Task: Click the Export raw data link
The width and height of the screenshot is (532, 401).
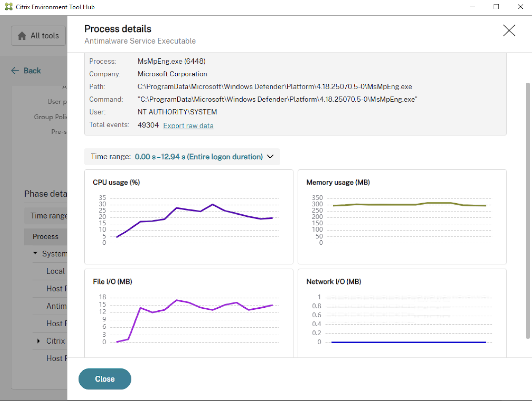Action: 188,126
